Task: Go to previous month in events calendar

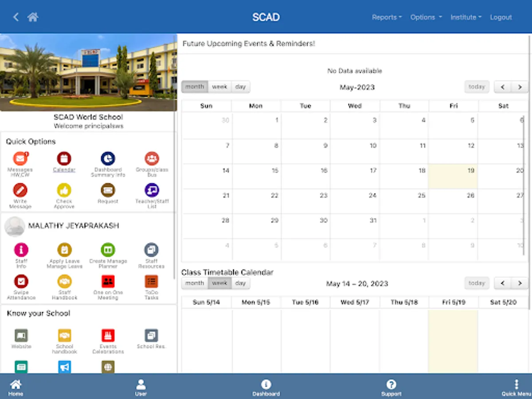Action: point(503,87)
